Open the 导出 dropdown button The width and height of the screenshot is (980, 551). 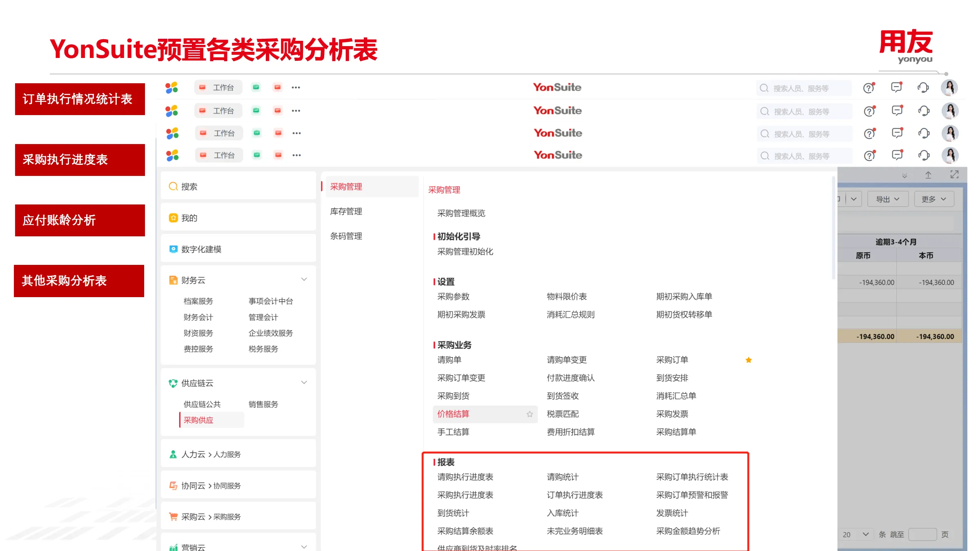click(x=888, y=199)
